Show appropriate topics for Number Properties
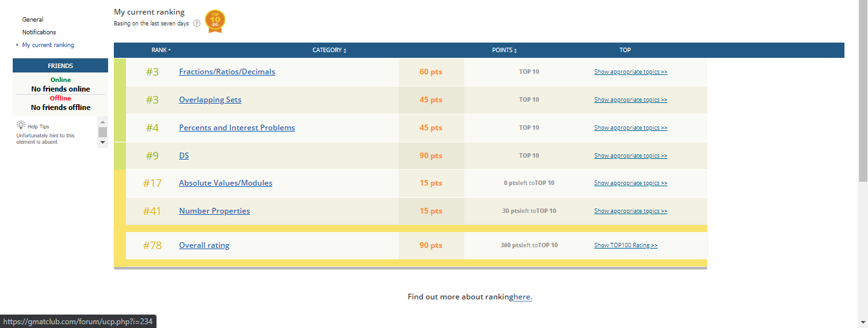The width and height of the screenshot is (868, 328). click(x=631, y=211)
